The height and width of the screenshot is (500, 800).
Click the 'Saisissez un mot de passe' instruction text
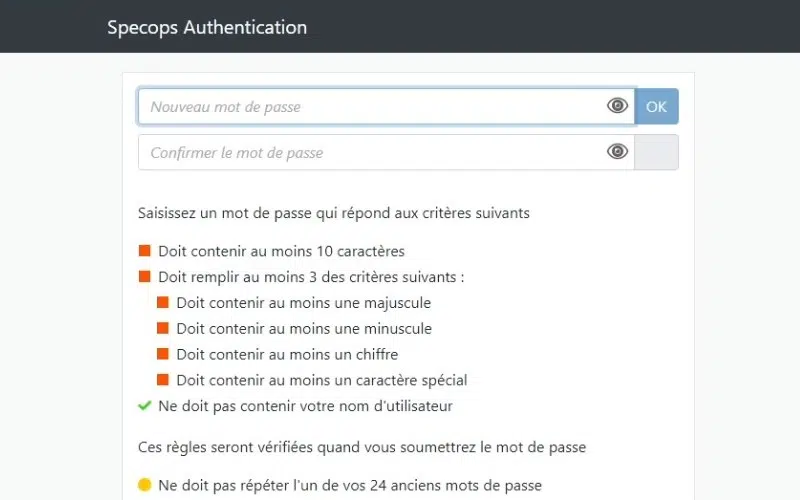click(334, 212)
